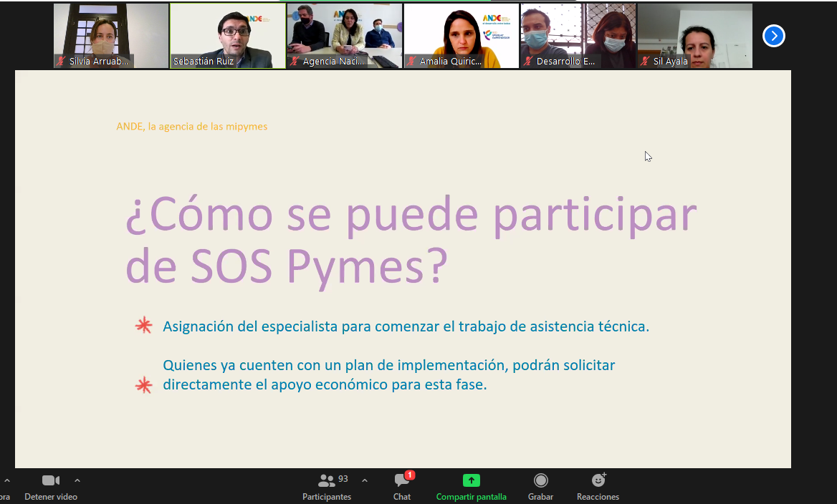Click the participant count 93
The width and height of the screenshot is (837, 504).
(x=343, y=479)
